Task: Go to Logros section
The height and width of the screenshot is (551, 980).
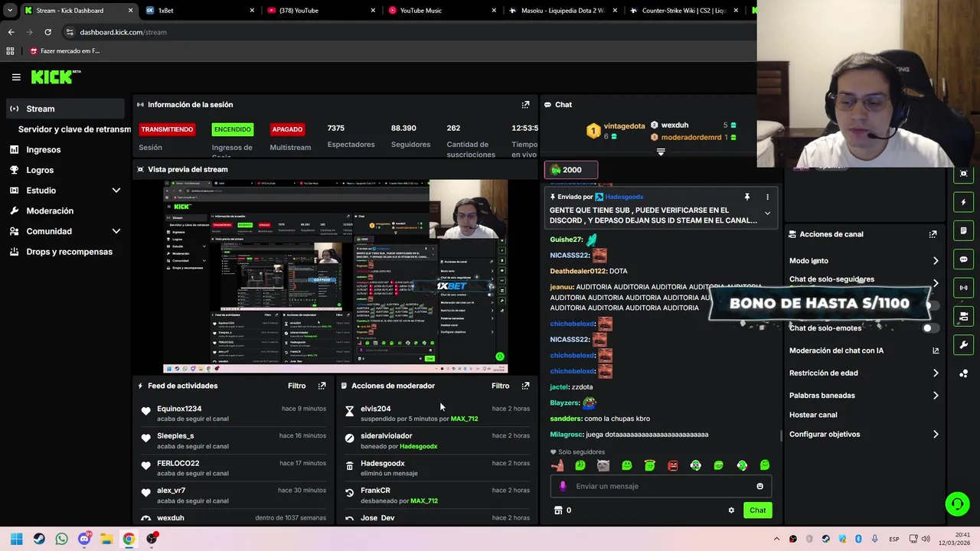Action: pos(40,170)
